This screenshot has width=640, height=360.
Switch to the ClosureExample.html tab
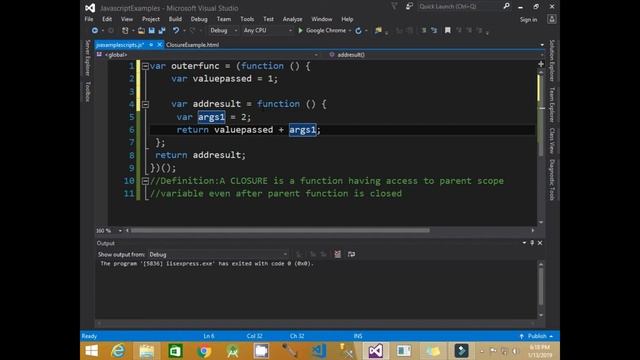pos(192,45)
